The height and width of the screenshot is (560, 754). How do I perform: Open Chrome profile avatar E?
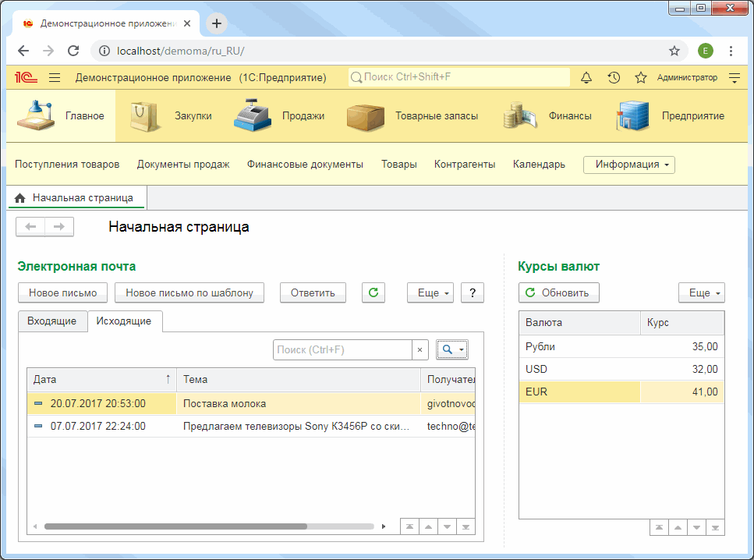[x=706, y=51]
